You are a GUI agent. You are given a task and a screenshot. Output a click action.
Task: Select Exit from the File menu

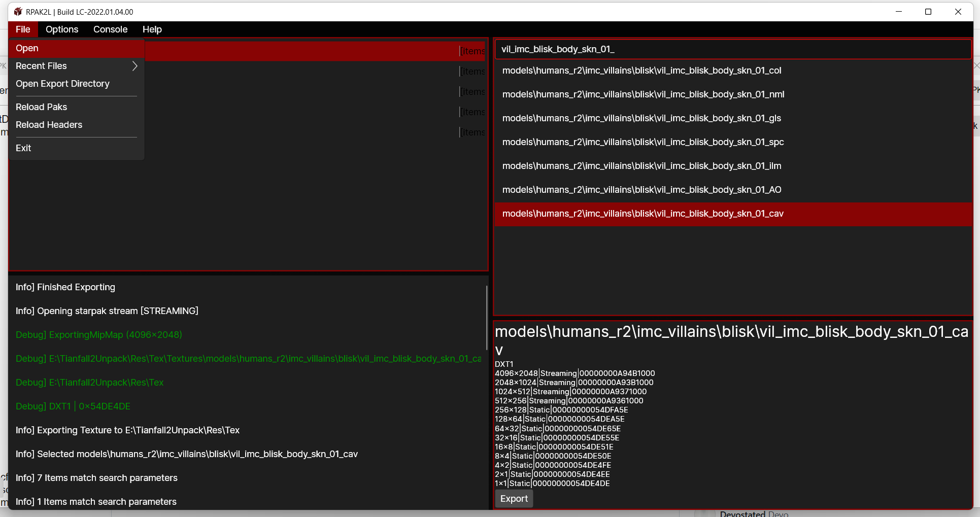click(23, 148)
